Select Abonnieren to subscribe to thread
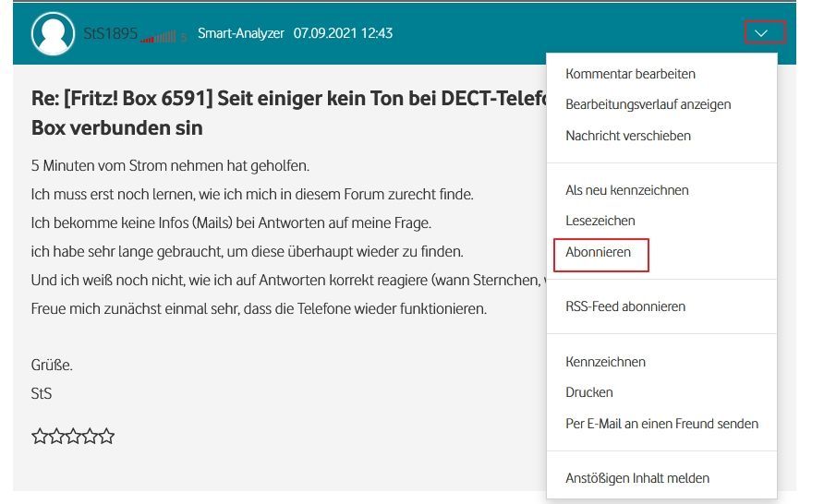The width and height of the screenshot is (824, 504). [x=598, y=252]
